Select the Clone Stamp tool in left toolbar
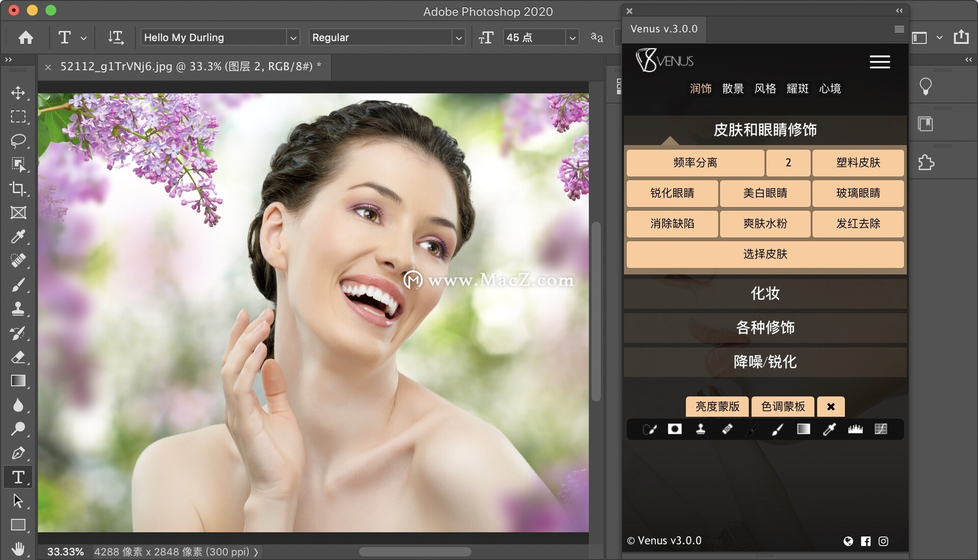 18,309
